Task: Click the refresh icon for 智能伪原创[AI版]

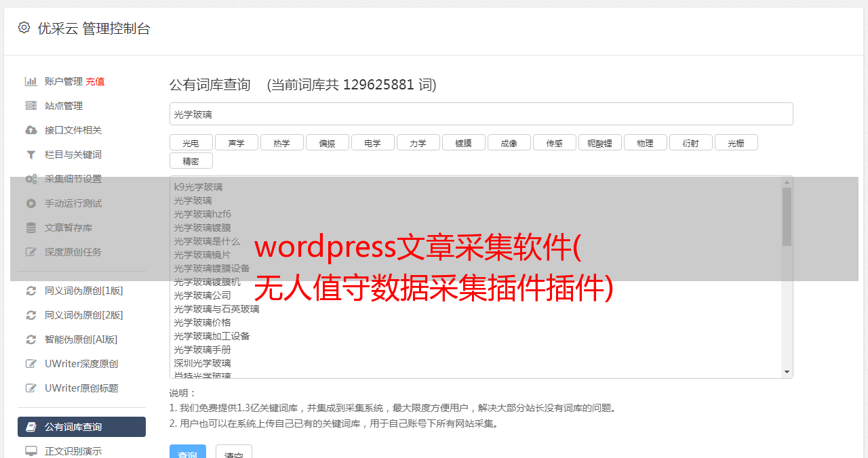Action: coord(31,339)
